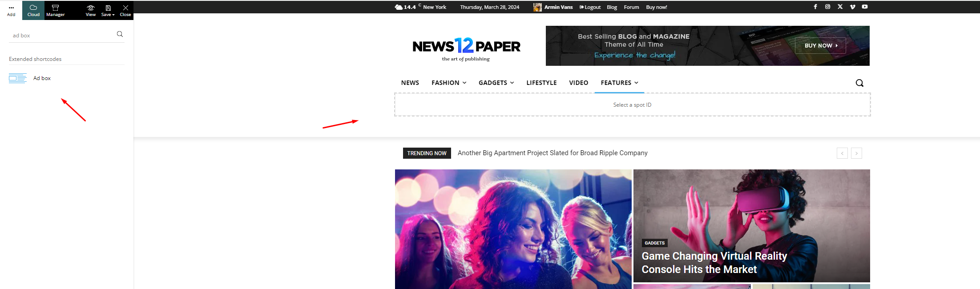Open the Manager panel

(56, 11)
